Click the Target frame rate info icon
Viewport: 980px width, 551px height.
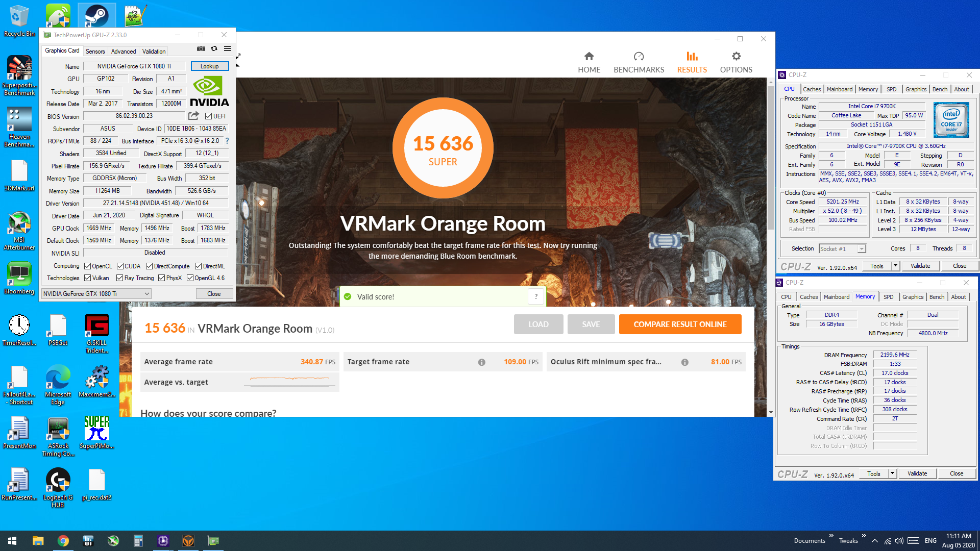coord(481,362)
